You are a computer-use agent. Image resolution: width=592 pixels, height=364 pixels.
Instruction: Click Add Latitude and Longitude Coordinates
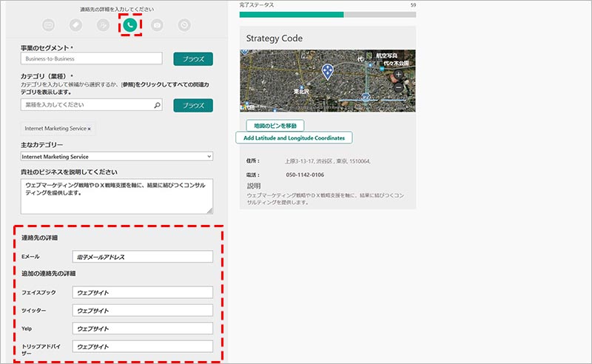[294, 138]
